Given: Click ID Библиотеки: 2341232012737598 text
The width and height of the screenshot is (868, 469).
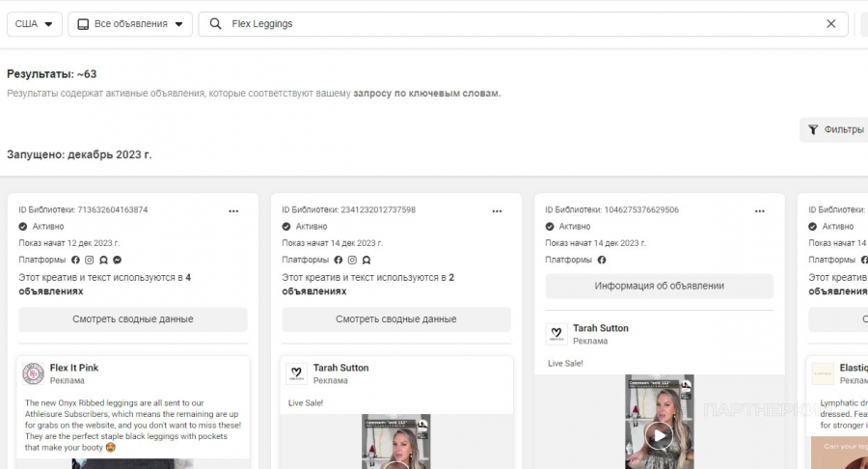Looking at the screenshot, I should point(349,209).
